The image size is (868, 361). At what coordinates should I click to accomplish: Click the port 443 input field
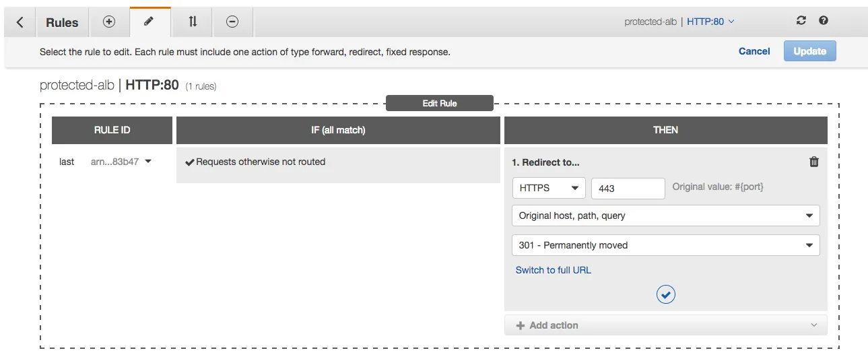tap(628, 189)
